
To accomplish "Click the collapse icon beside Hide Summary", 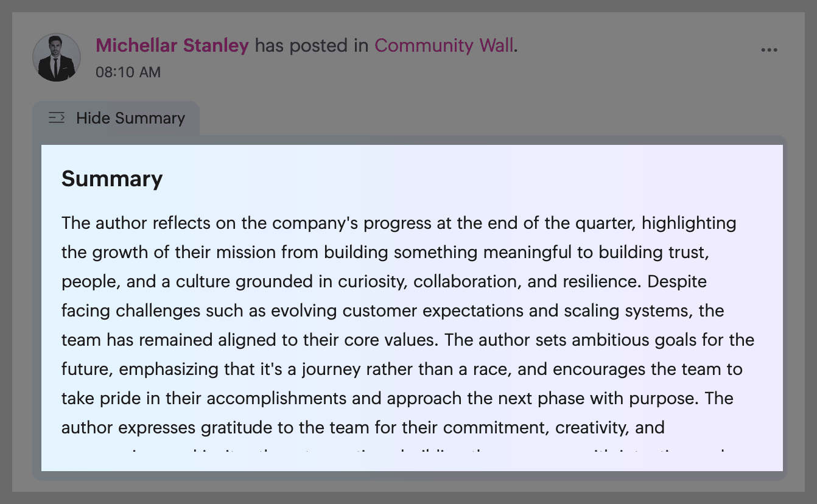I will pyautogui.click(x=57, y=117).
